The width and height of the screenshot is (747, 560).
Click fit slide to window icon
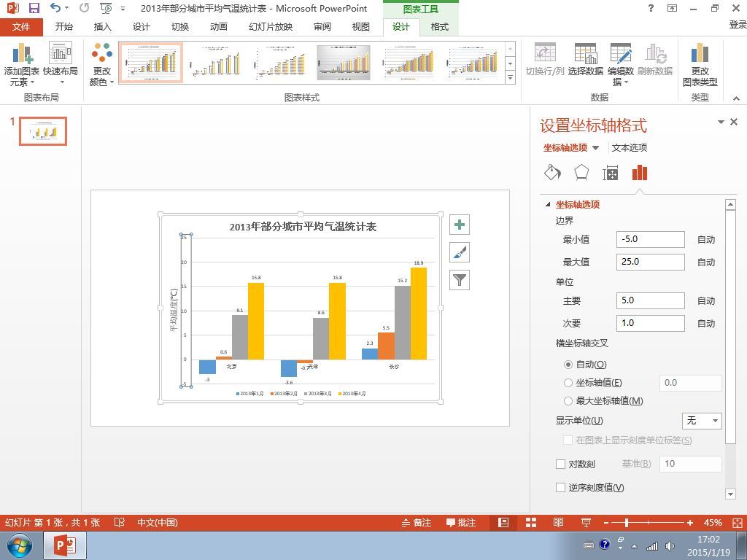(x=737, y=523)
